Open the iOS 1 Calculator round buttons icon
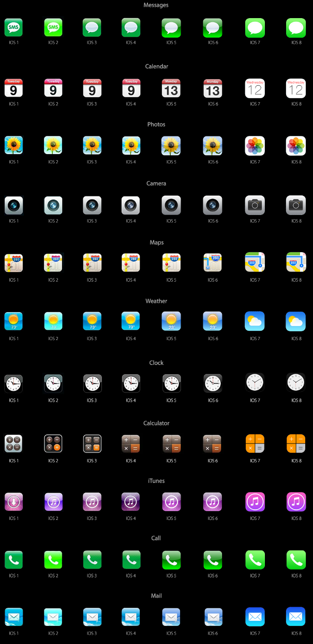 pyautogui.click(x=13, y=444)
